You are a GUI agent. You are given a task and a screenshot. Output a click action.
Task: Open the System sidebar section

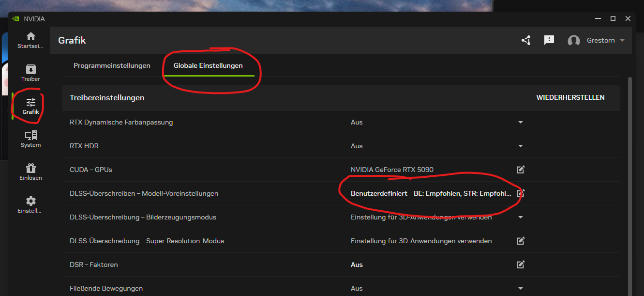point(30,139)
